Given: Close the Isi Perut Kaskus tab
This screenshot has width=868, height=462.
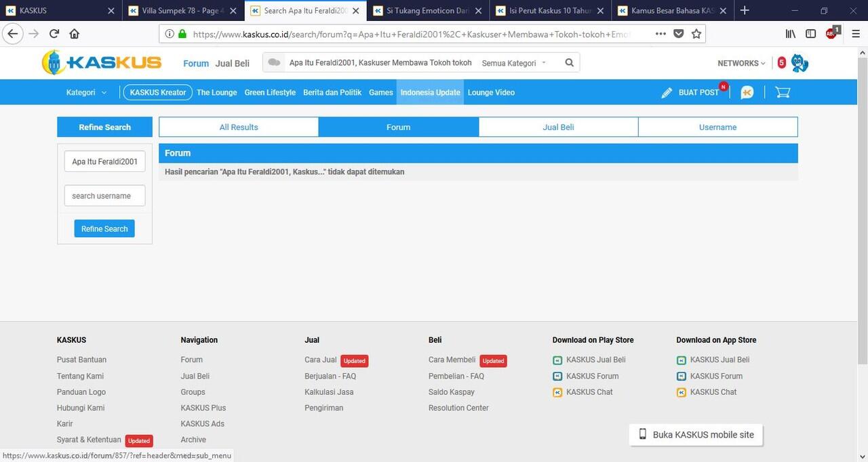Looking at the screenshot, I should [599, 11].
